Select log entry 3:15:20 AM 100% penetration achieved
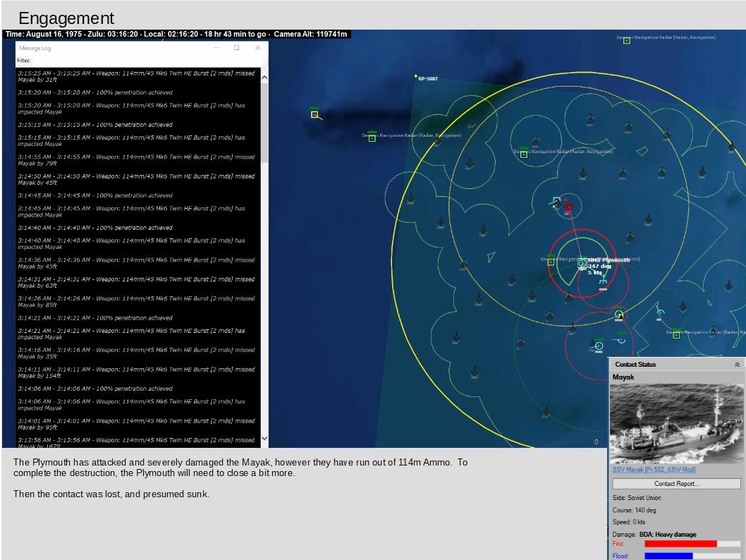 point(95,92)
